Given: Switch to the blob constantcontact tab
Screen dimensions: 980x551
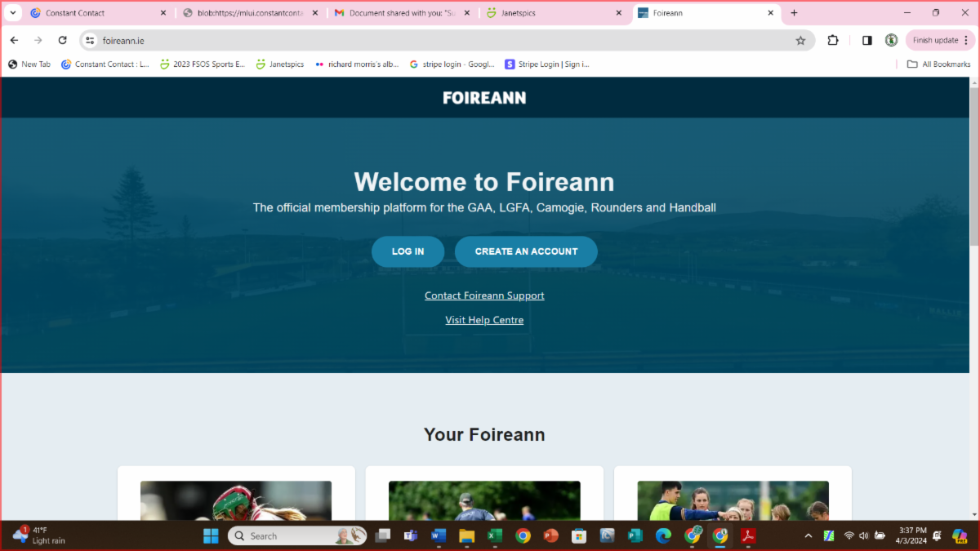Looking at the screenshot, I should [x=249, y=13].
